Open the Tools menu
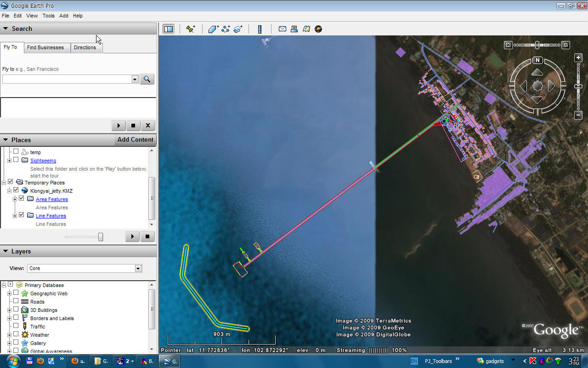Viewport: 588px width, 368px height. coord(48,15)
